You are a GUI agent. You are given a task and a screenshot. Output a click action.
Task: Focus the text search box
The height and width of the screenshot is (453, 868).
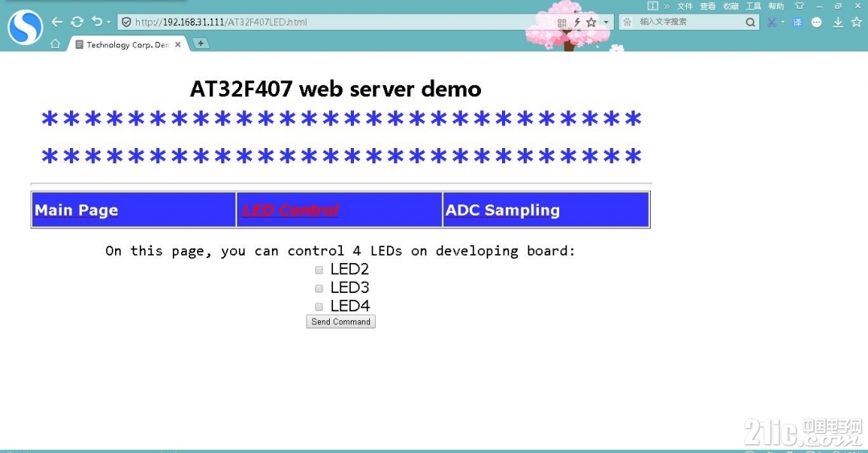click(x=689, y=23)
